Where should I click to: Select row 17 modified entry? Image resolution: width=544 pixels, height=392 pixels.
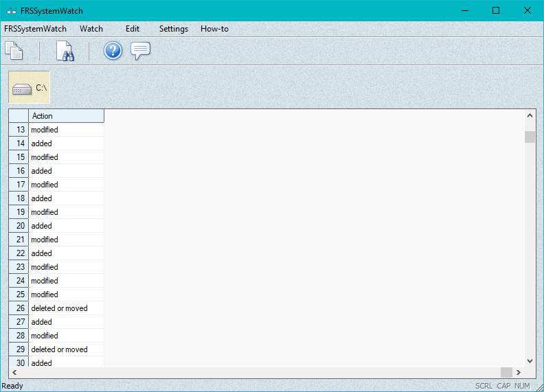[66, 185]
